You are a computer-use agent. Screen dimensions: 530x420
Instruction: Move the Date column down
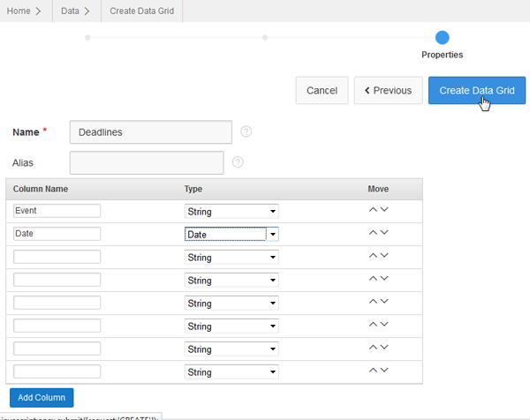384,233
